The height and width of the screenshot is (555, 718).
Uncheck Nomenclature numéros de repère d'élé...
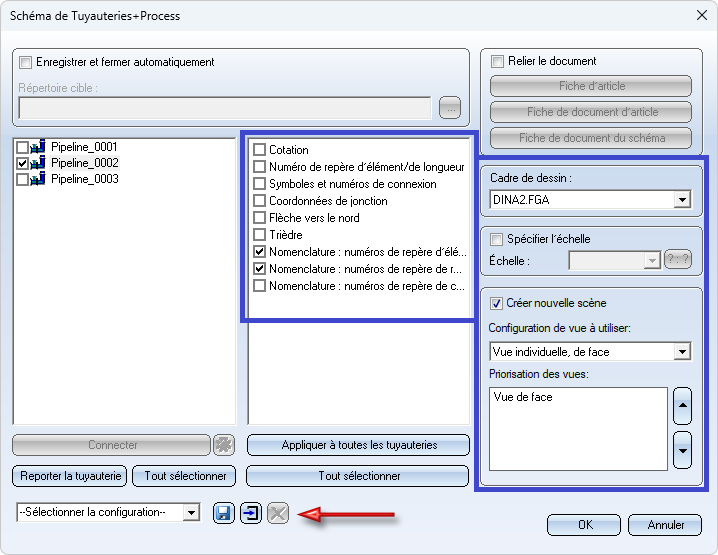(x=260, y=251)
